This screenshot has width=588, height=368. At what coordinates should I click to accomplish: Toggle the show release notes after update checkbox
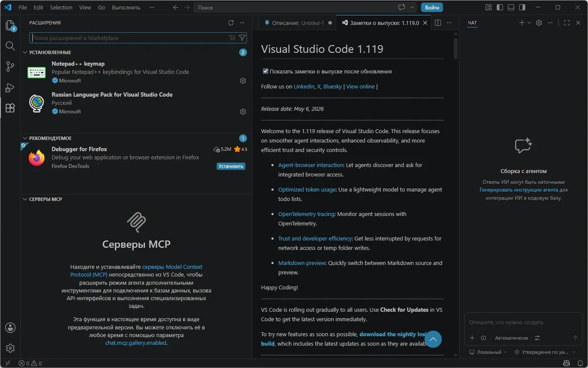pyautogui.click(x=266, y=71)
